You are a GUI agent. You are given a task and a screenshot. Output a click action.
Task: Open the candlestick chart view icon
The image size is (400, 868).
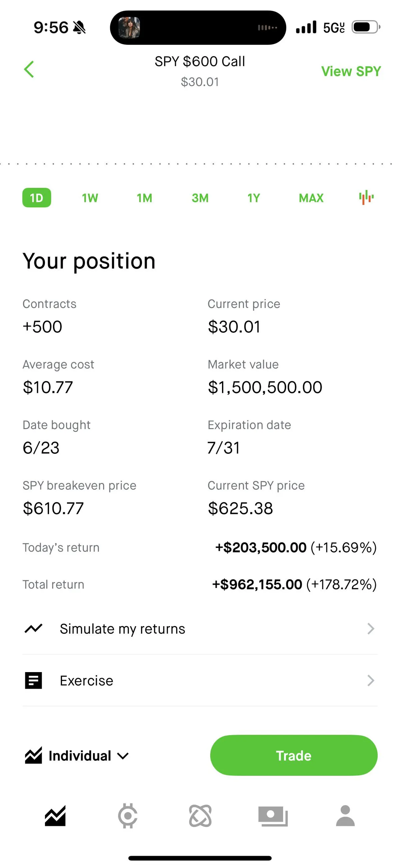[366, 198]
